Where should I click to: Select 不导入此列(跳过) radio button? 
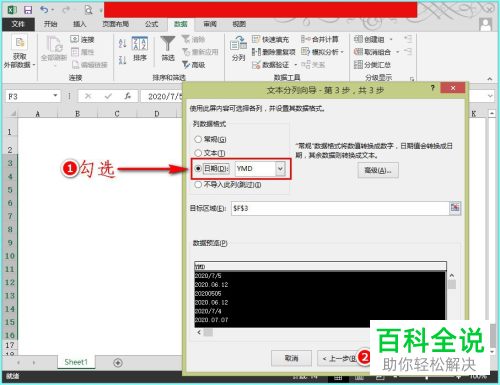click(x=198, y=184)
